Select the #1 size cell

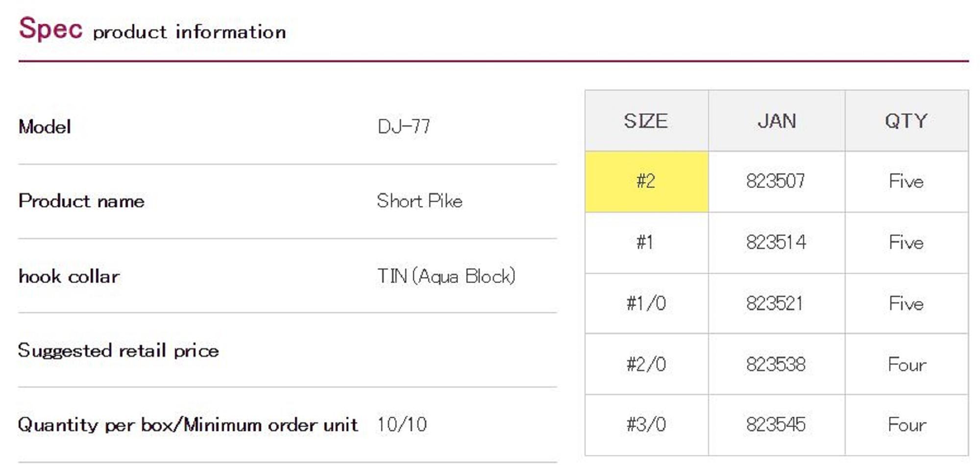click(x=646, y=242)
